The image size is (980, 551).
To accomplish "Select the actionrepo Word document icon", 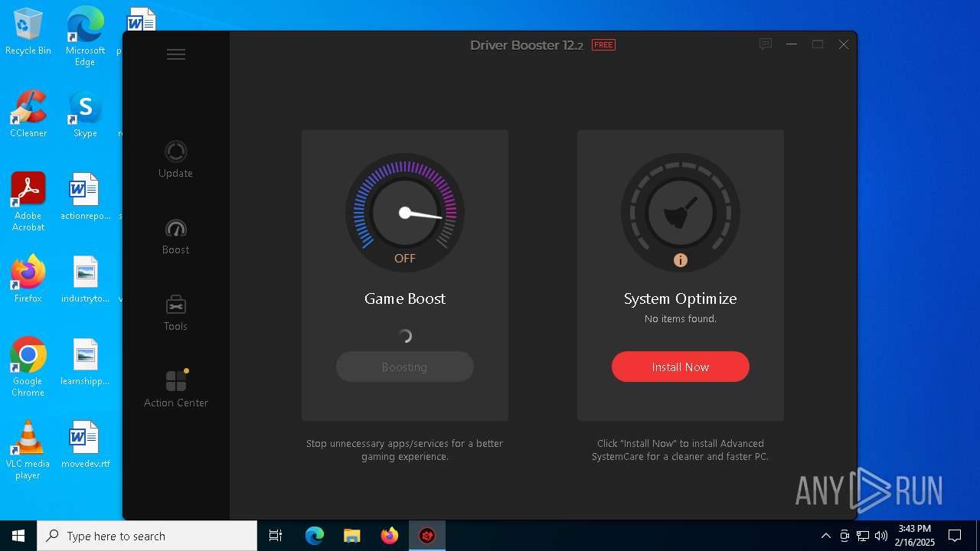I will [x=85, y=197].
